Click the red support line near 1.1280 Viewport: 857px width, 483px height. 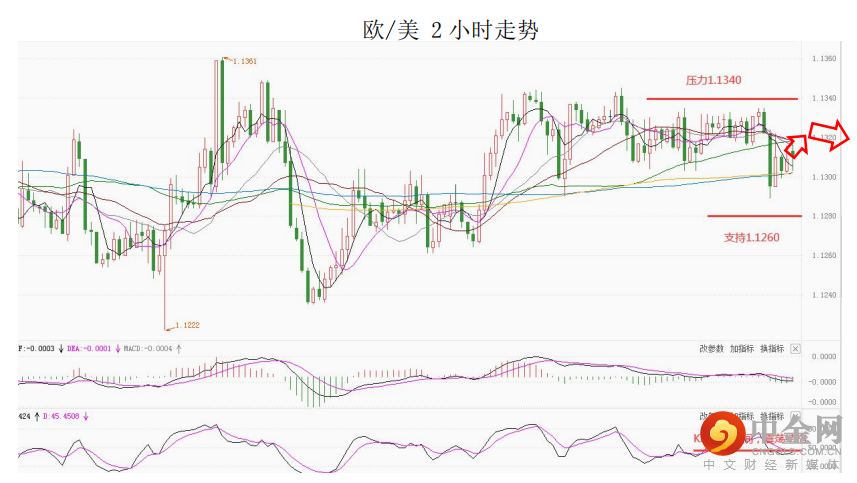(754, 216)
